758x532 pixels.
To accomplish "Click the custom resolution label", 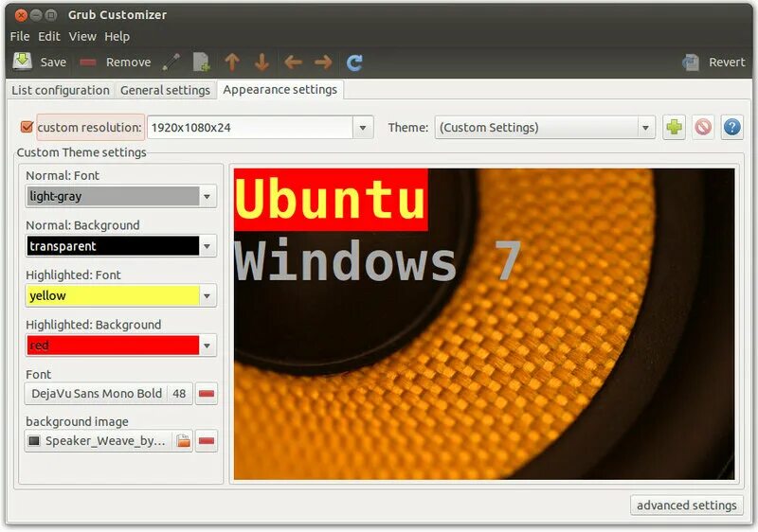I will tap(89, 128).
